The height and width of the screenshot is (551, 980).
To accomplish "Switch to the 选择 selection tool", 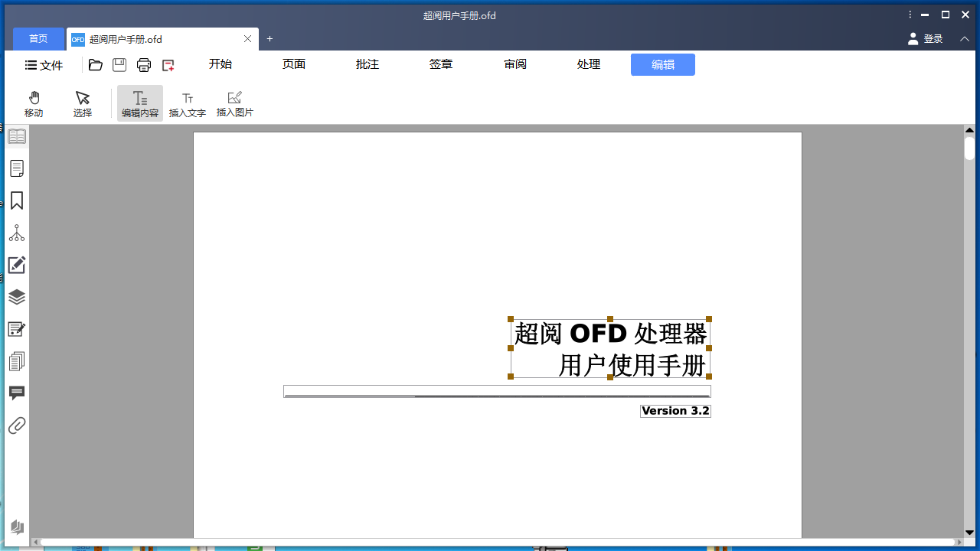I will [x=82, y=103].
